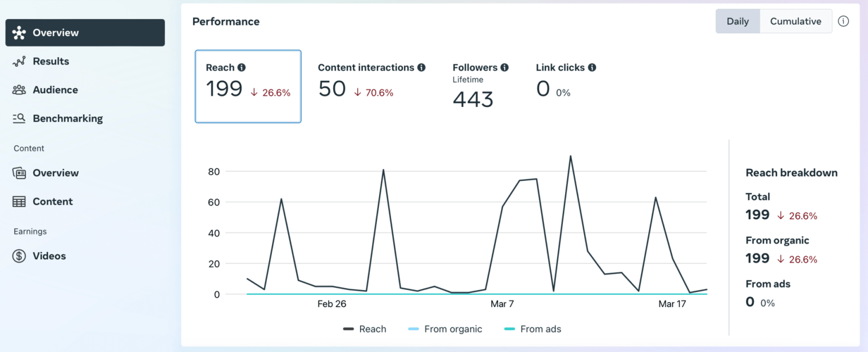Click the highlighted Reach metric card
Screen dimensions: 868x352
pos(248,86)
